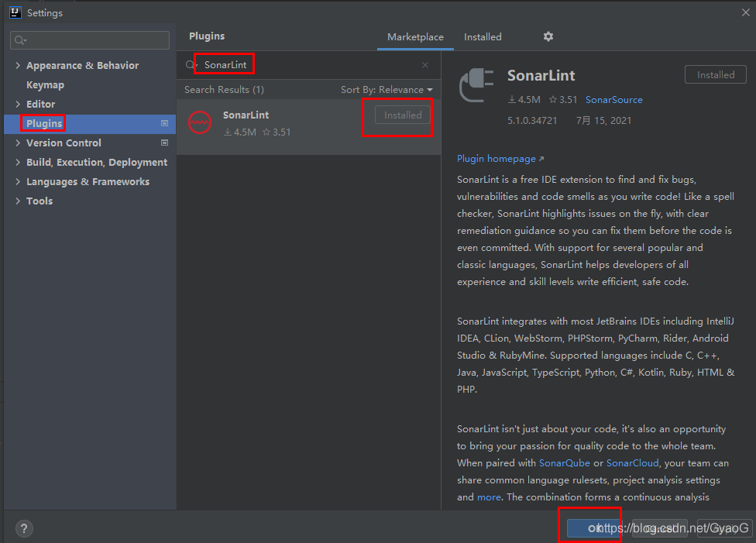Clear the plugin search with X icon
The image size is (756, 543).
pyautogui.click(x=424, y=65)
